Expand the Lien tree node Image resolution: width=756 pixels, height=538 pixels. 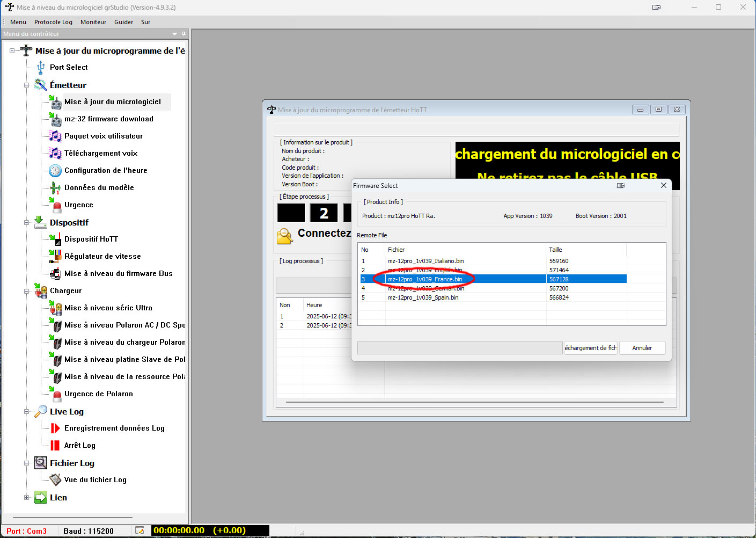[26, 498]
